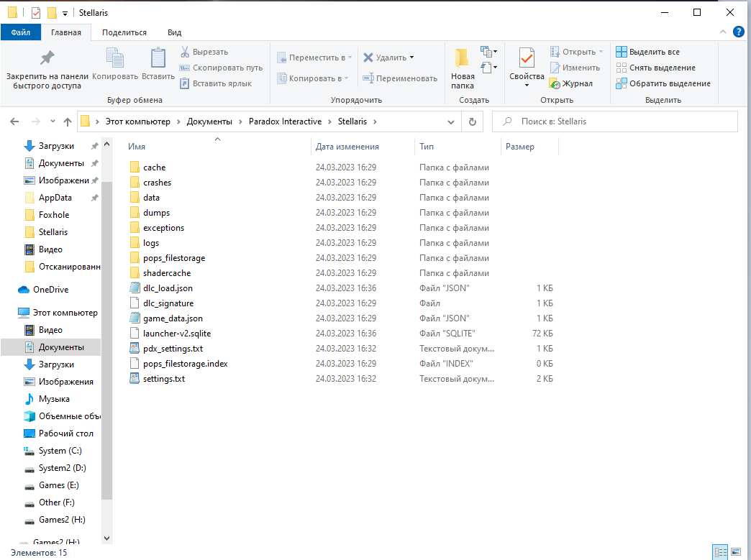Select the shadercache folder
Viewport: 751px width, 560px height.
[x=167, y=273]
